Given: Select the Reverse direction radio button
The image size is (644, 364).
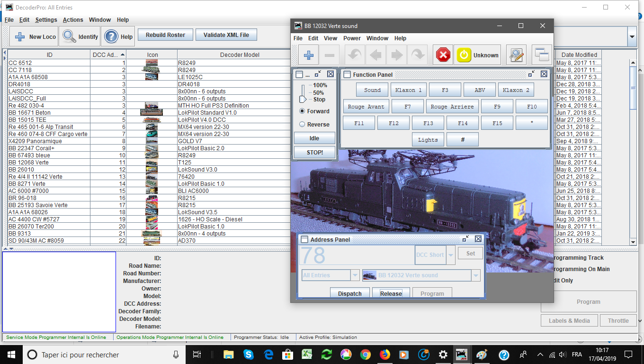Looking at the screenshot, I should pos(302,125).
